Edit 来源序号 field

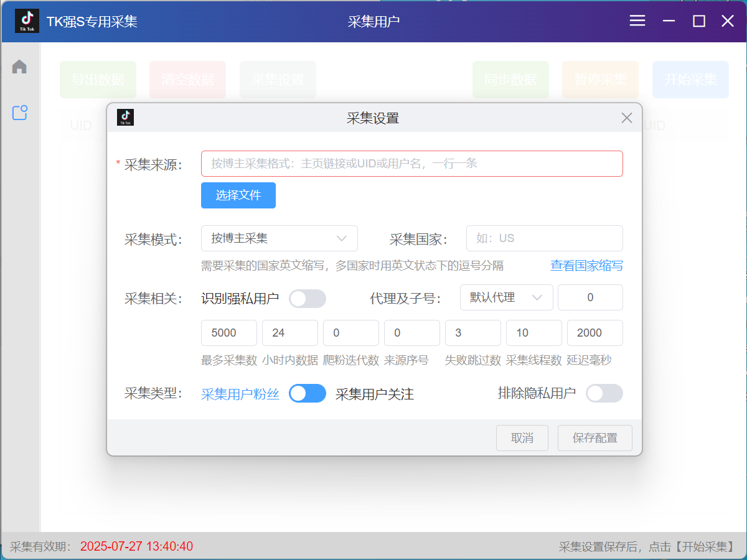click(x=412, y=333)
